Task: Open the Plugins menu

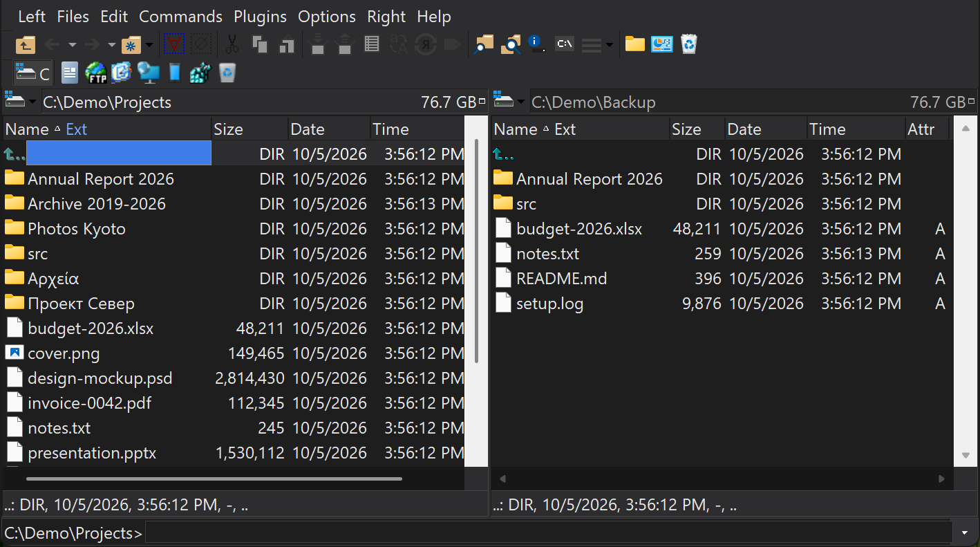Action: tap(261, 17)
